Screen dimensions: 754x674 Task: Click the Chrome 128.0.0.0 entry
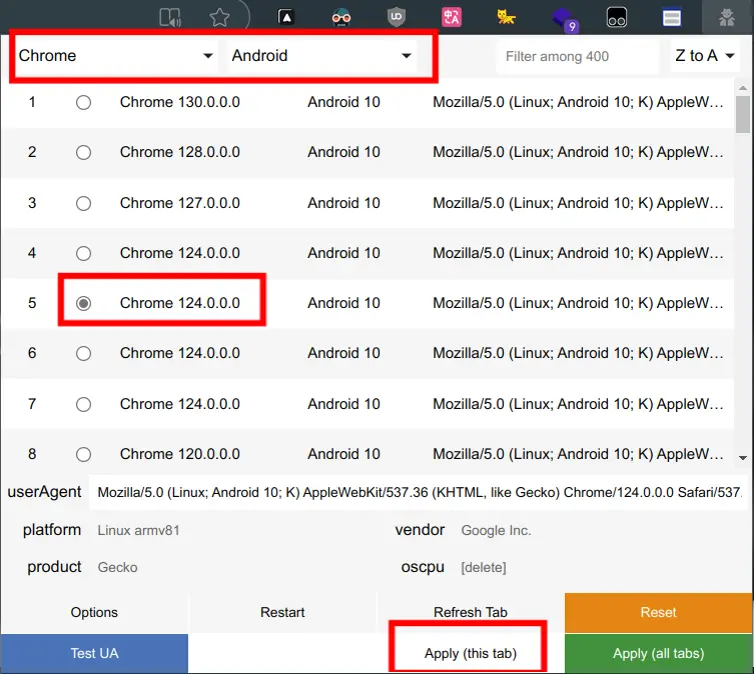click(x=180, y=152)
